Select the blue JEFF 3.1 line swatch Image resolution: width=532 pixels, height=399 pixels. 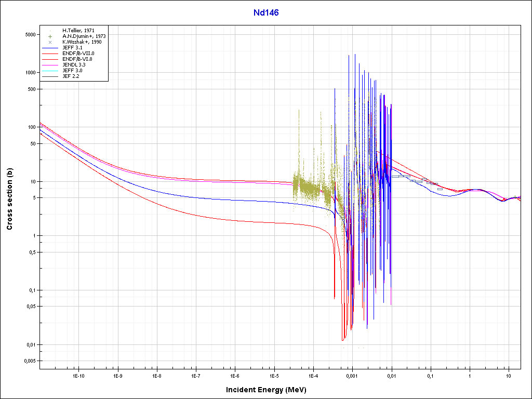[x=50, y=48]
